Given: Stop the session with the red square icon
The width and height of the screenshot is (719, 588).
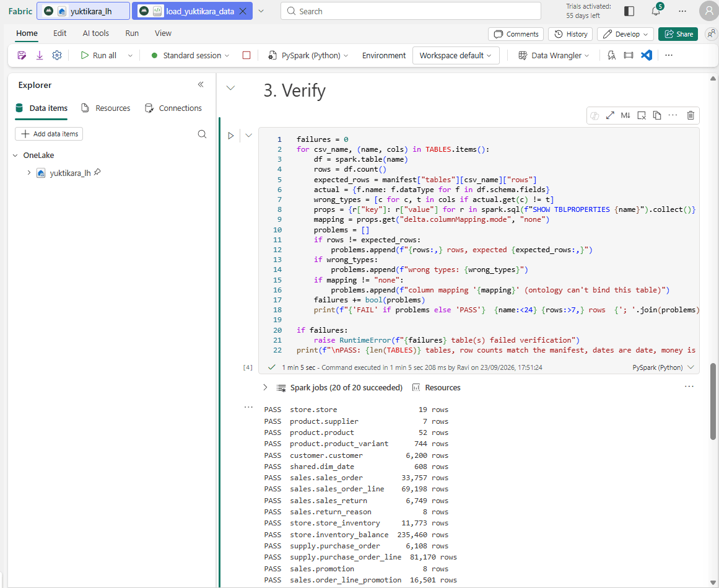Looking at the screenshot, I should pos(246,56).
